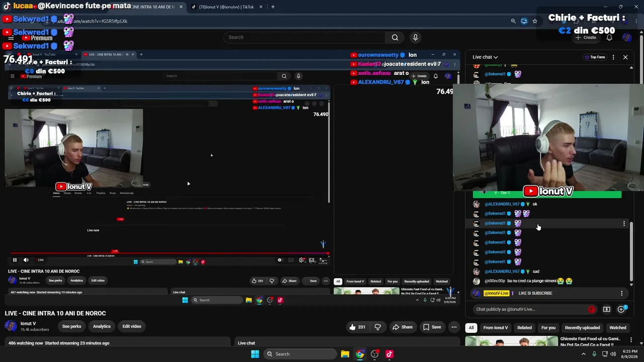Click the YouTube search magnifier button
Image resolution: width=644 pixels, height=362 pixels.
395,37
